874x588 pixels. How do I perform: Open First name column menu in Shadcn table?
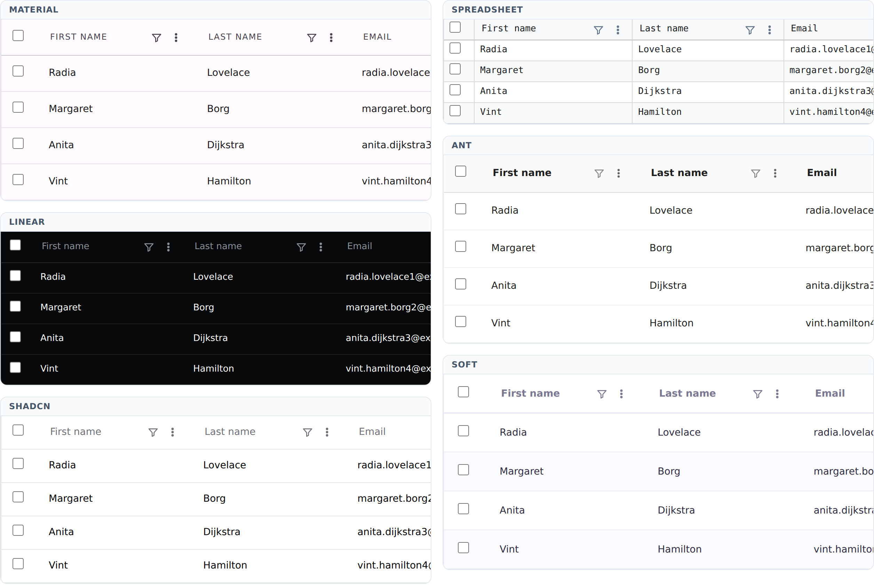pos(173,432)
